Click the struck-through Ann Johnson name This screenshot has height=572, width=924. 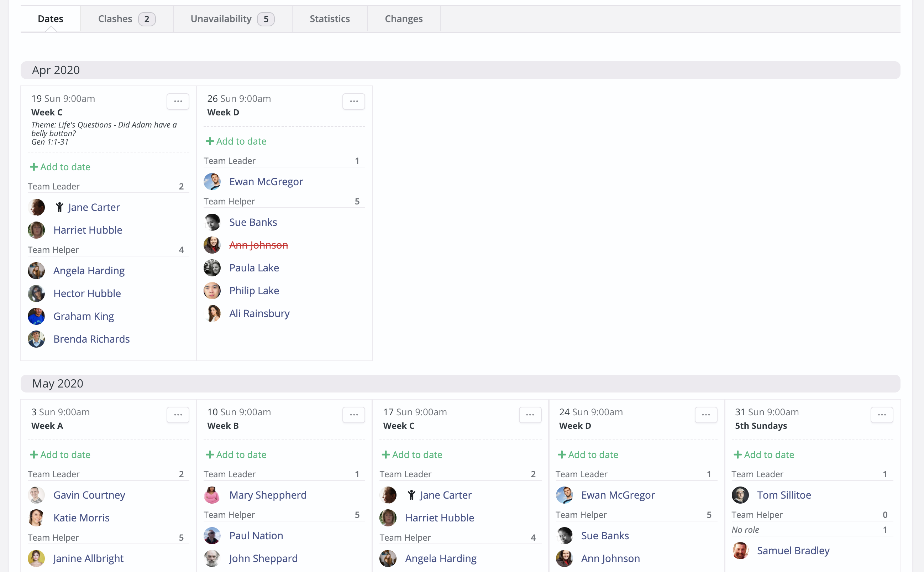259,245
